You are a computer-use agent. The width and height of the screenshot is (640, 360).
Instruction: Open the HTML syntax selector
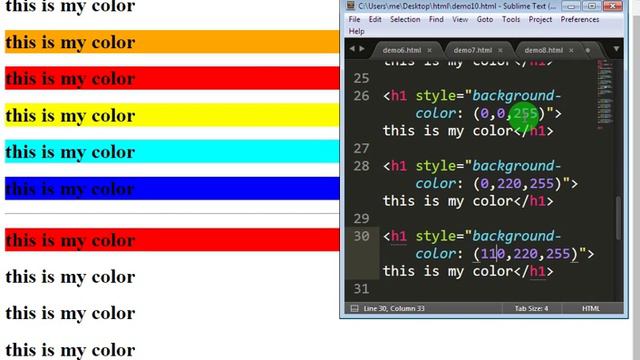coord(591,308)
